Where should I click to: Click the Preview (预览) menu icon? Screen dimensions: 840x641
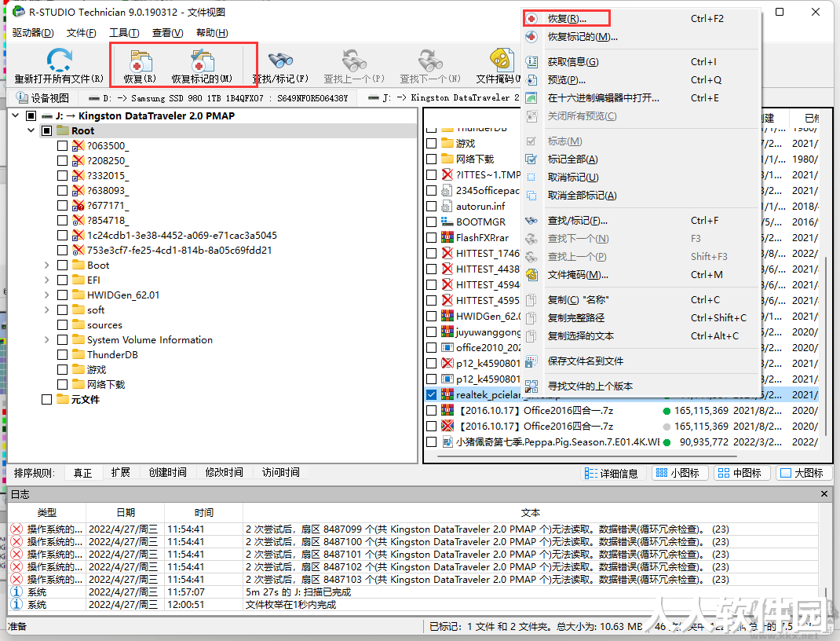coord(531,80)
